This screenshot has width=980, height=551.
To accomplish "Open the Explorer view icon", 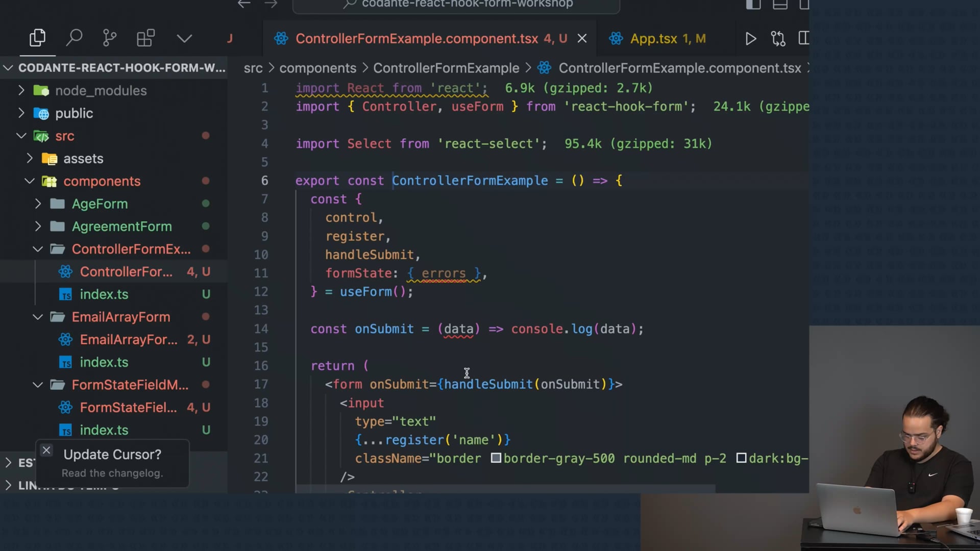I will point(37,38).
